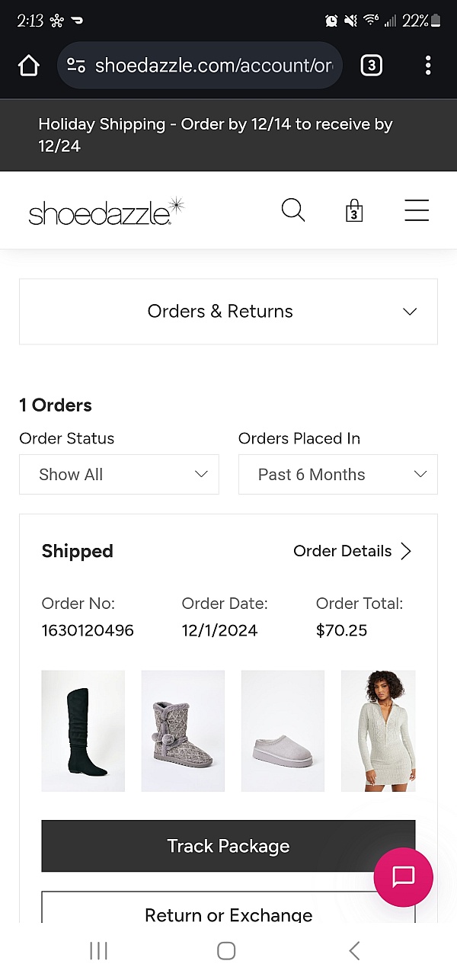Open the pink live chat bubble
The width and height of the screenshot is (457, 980).
pyautogui.click(x=403, y=877)
